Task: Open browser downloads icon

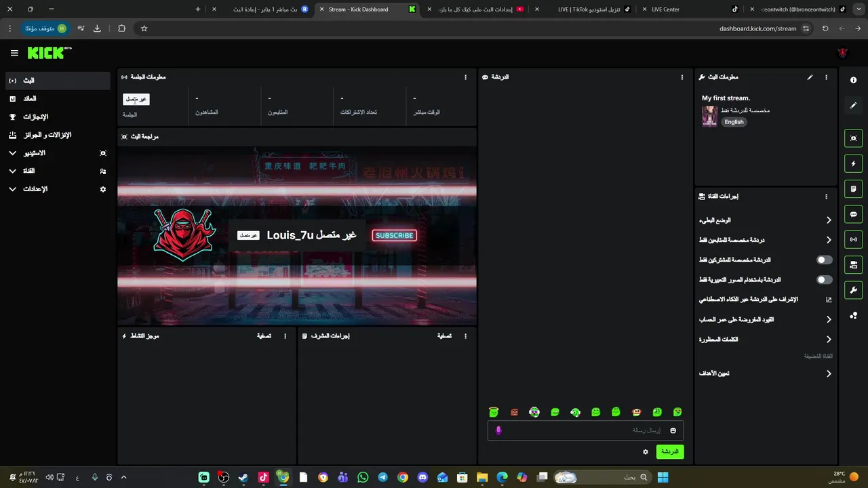Action: (97, 28)
